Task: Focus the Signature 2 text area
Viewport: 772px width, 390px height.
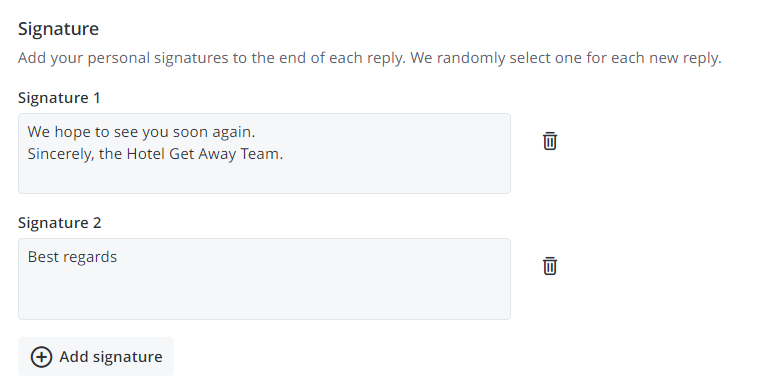Action: (x=264, y=279)
